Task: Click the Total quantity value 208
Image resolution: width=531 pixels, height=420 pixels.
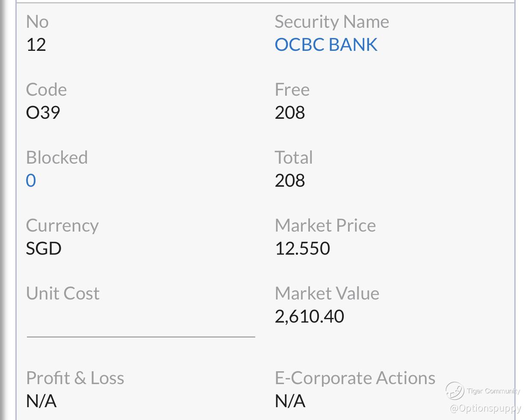Action: tap(290, 181)
